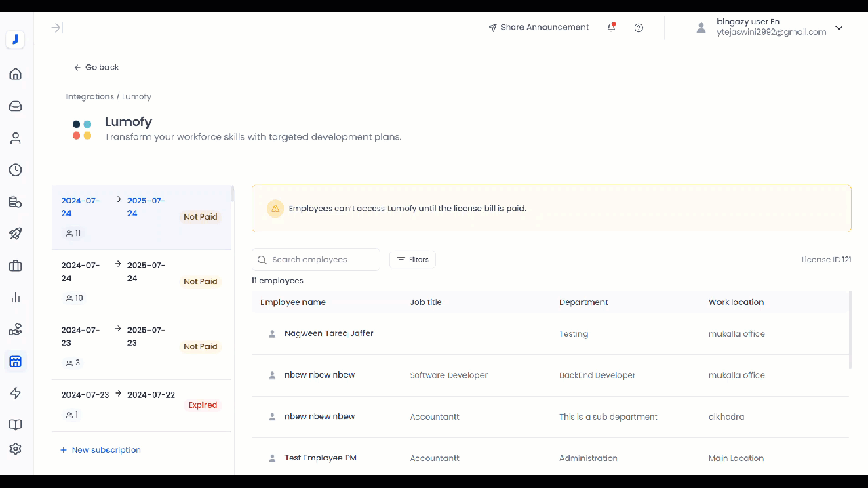Open the help question mark icon
This screenshot has width=868, height=488.
638,28
